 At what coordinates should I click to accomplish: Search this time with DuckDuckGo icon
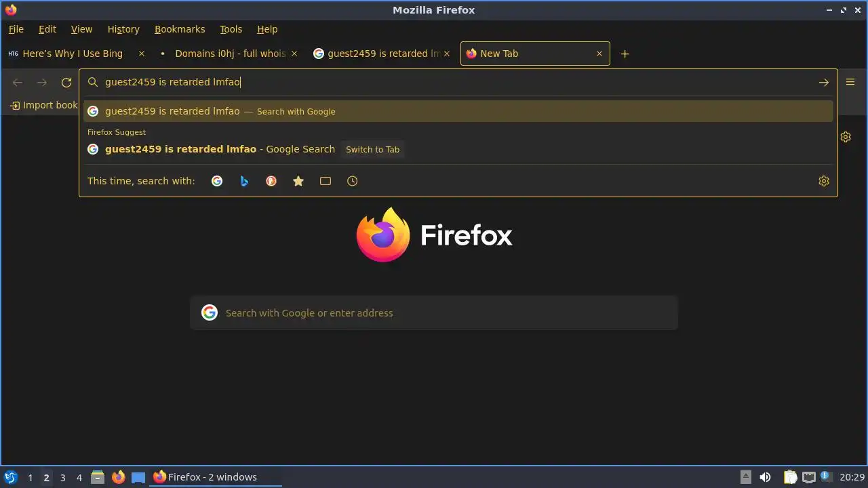click(x=271, y=181)
